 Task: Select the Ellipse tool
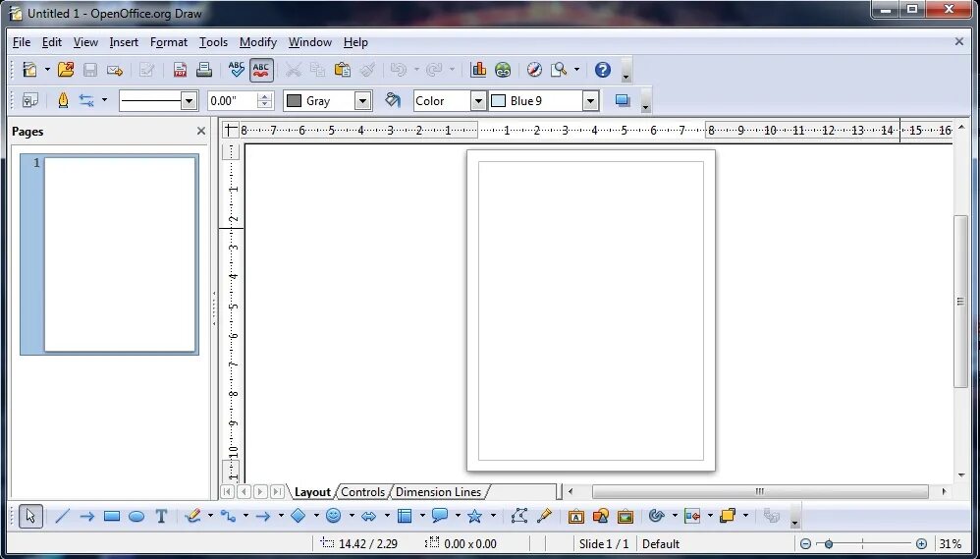click(136, 516)
